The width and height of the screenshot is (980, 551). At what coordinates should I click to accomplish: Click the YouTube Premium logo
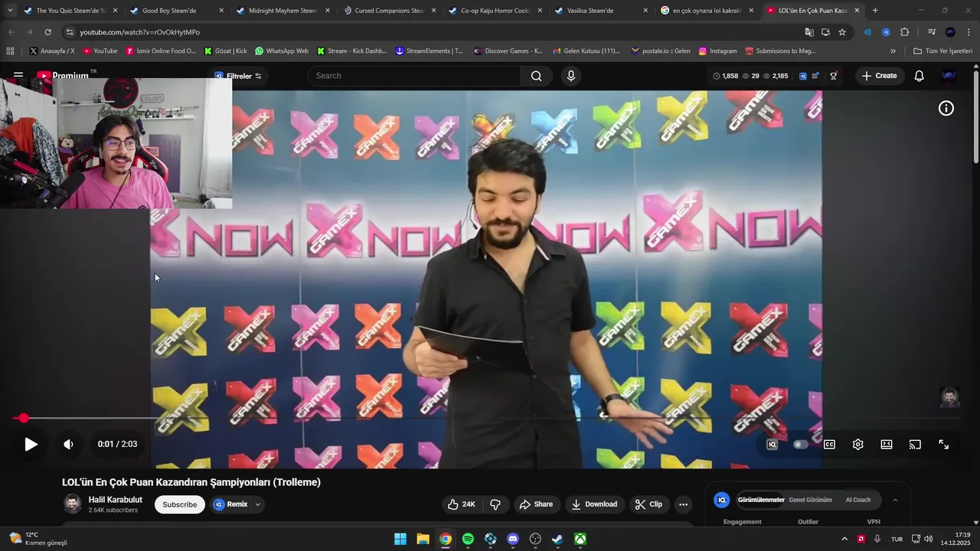pos(63,76)
